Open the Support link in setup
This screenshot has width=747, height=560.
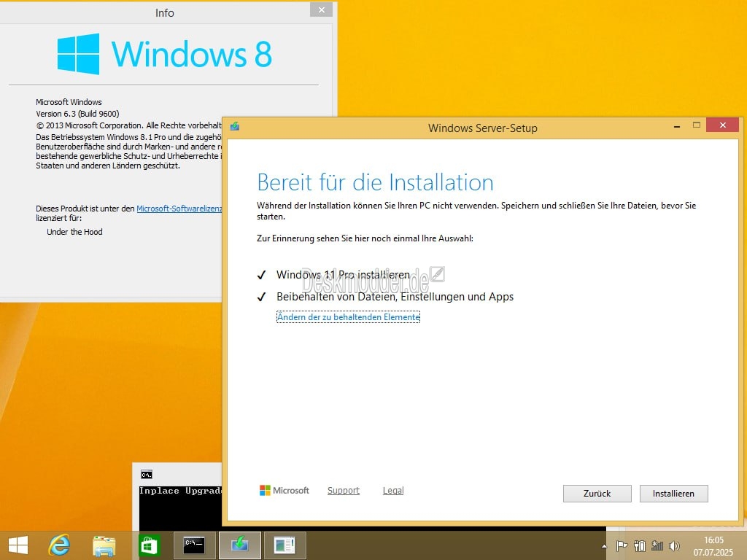344,491
